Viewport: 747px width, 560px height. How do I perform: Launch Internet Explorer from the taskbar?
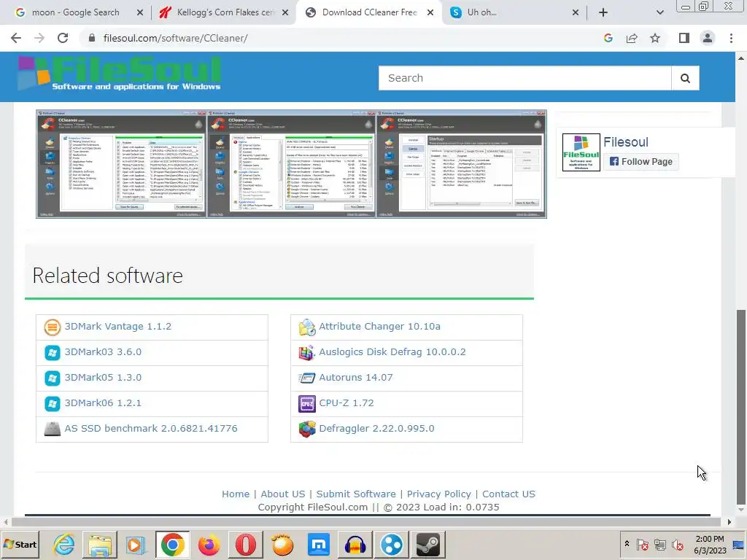tap(64, 545)
